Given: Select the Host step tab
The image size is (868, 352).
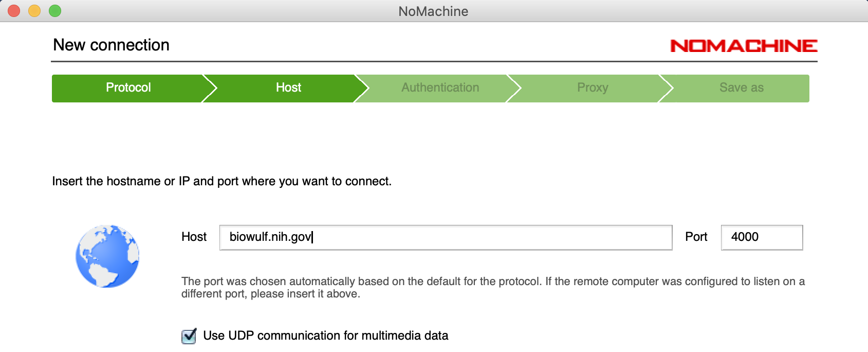Looking at the screenshot, I should pos(288,88).
